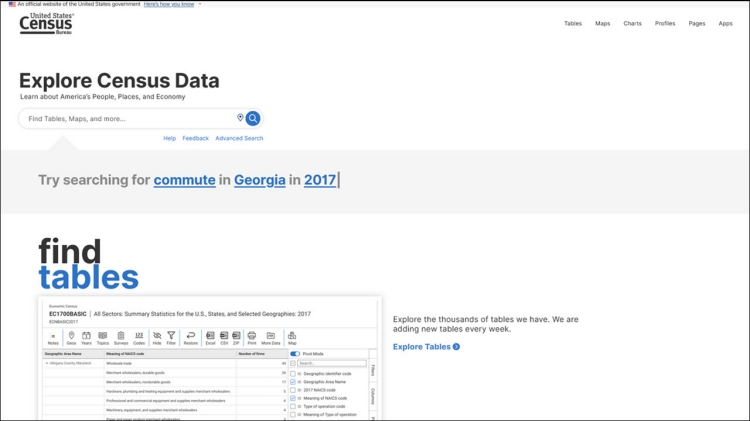750x421 pixels.
Task: Uncheck Meaning of NAICS code checkbox
Action: 293,398
